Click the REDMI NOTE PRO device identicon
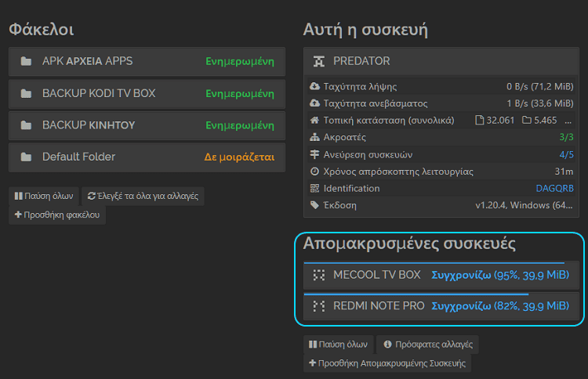Viewport: 588px width, 379px height. tap(319, 306)
